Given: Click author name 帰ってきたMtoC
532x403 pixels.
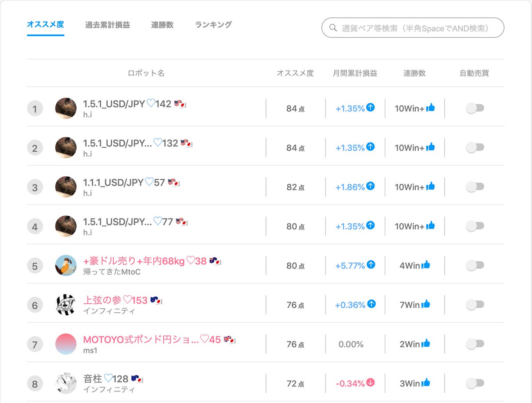Looking at the screenshot, I should [x=112, y=271].
